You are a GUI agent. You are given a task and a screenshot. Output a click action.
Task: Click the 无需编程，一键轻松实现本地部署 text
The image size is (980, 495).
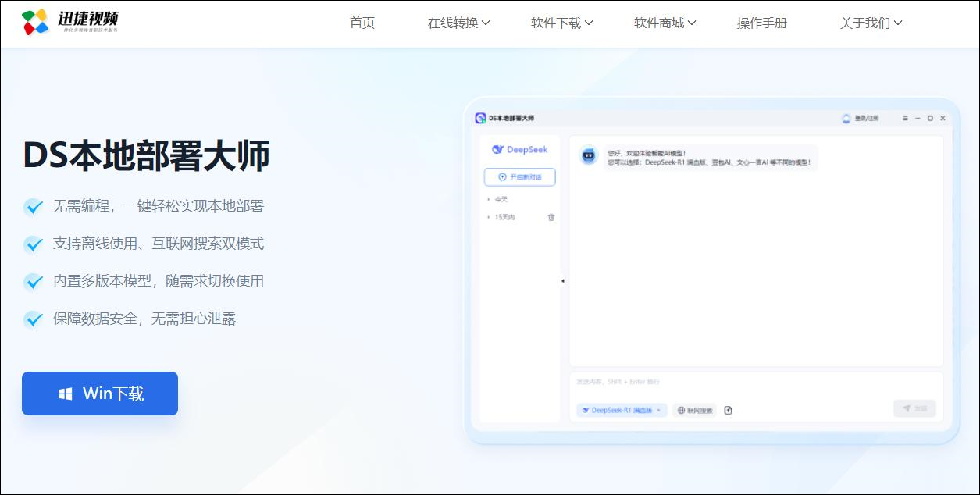tap(159, 206)
